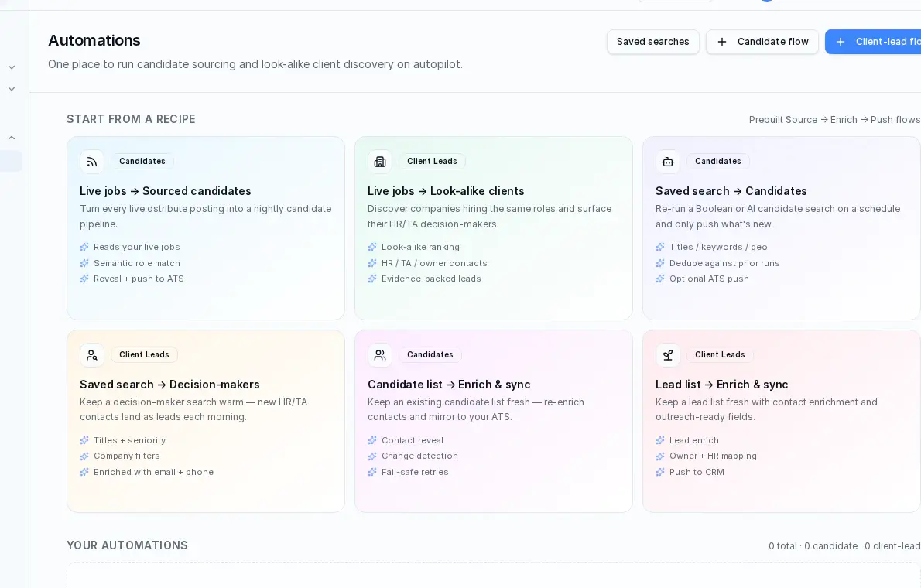Click sparkle icon beside Push to CRM
921x588 pixels.
[x=659, y=472]
